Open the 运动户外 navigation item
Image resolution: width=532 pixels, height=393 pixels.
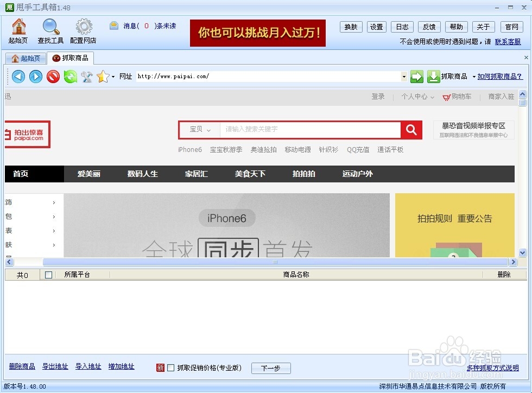(x=357, y=174)
